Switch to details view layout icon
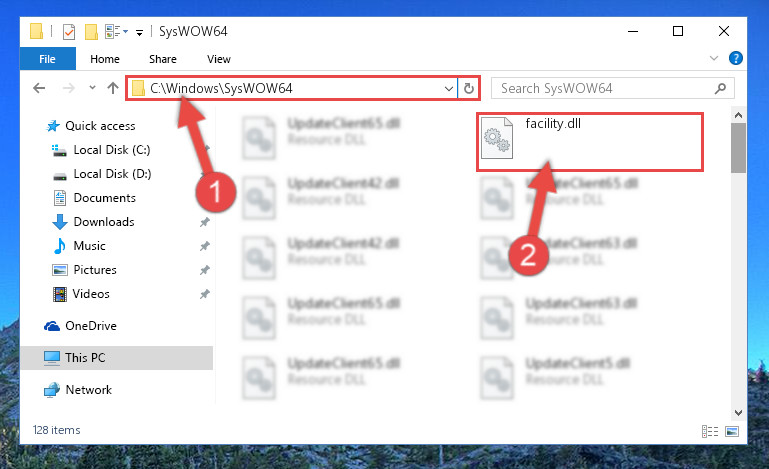Viewport: 769px width, 469px height. click(x=710, y=431)
